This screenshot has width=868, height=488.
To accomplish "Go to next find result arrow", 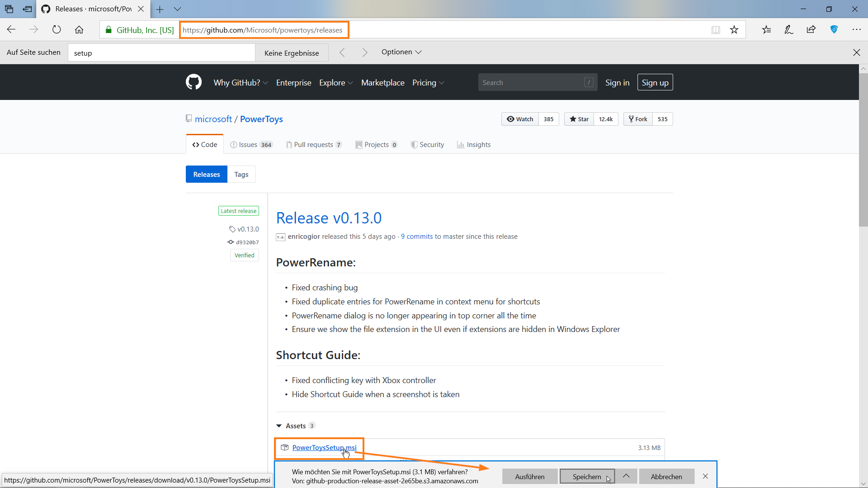I will [365, 52].
